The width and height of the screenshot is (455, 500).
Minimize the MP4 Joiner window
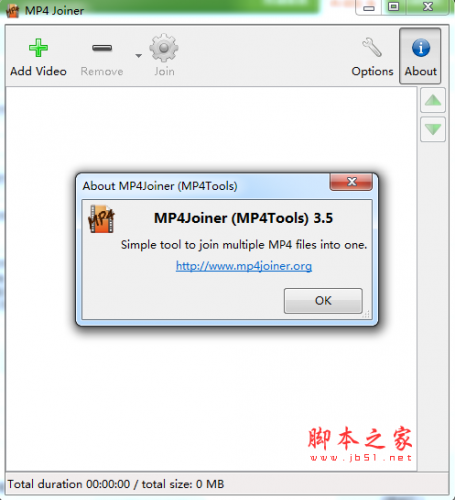pyautogui.click(x=369, y=7)
